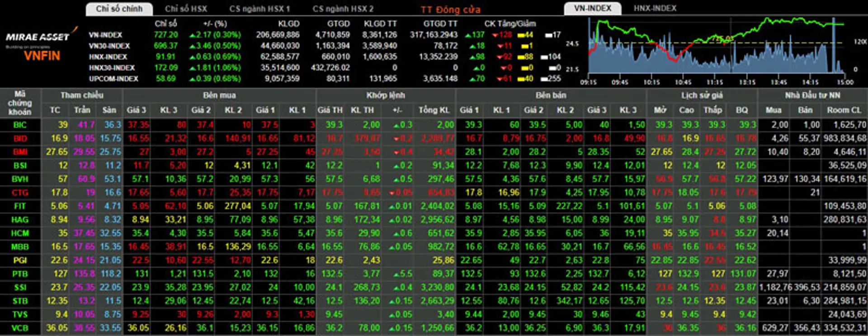This screenshot has width=868, height=336.
Task: Click HNX-INDEX value 91.91
Action: 165,57
